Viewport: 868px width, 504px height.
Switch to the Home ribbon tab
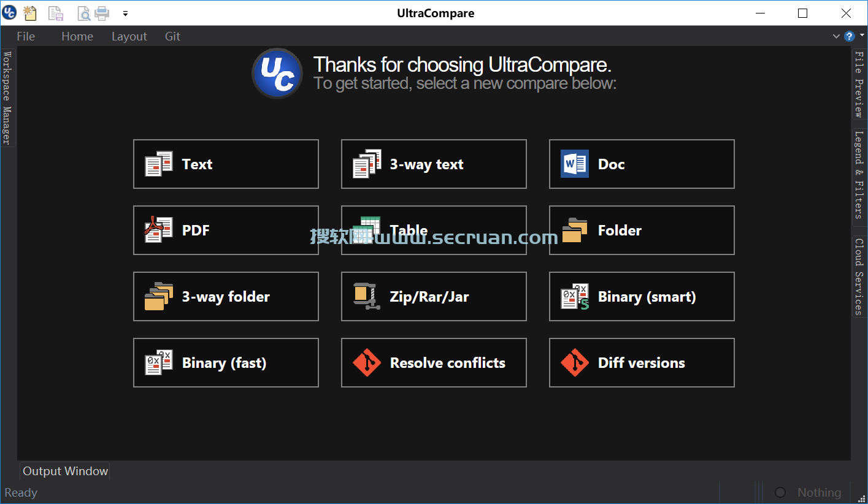pos(77,36)
